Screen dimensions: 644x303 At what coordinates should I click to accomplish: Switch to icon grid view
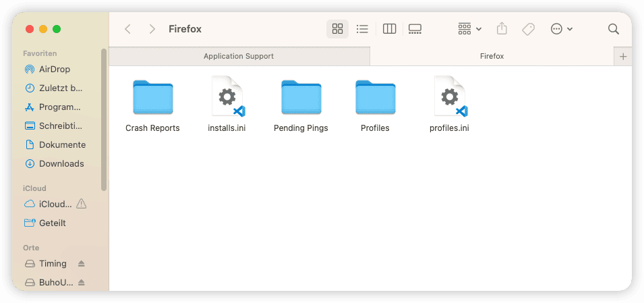pos(338,29)
